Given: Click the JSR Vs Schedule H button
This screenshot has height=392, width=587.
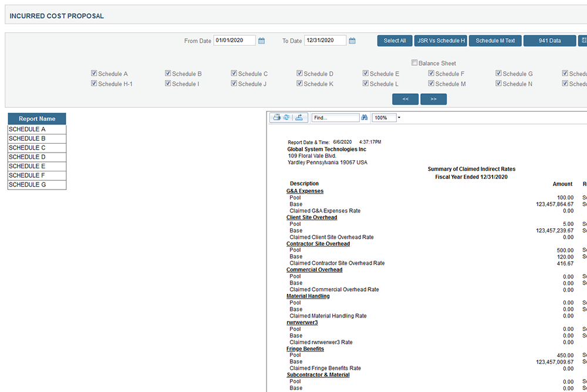Looking at the screenshot, I should click(x=440, y=40).
